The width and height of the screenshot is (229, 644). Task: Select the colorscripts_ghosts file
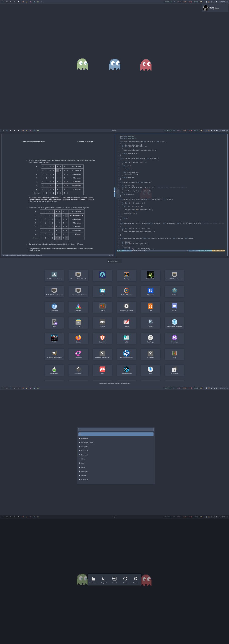click(x=116, y=442)
